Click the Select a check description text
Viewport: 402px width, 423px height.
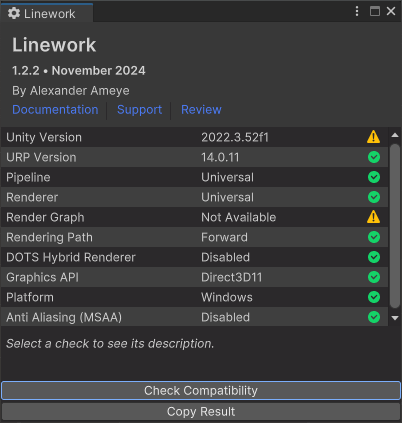[110, 344]
